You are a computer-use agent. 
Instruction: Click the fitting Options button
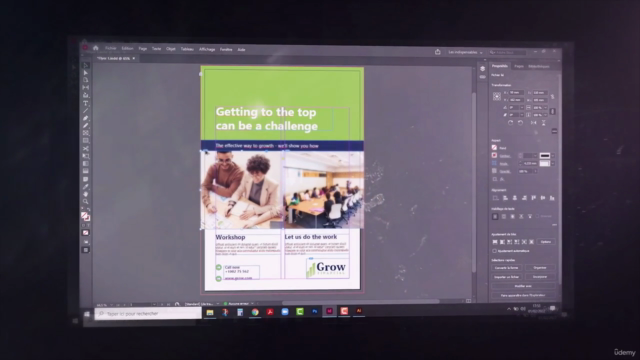[x=546, y=242]
